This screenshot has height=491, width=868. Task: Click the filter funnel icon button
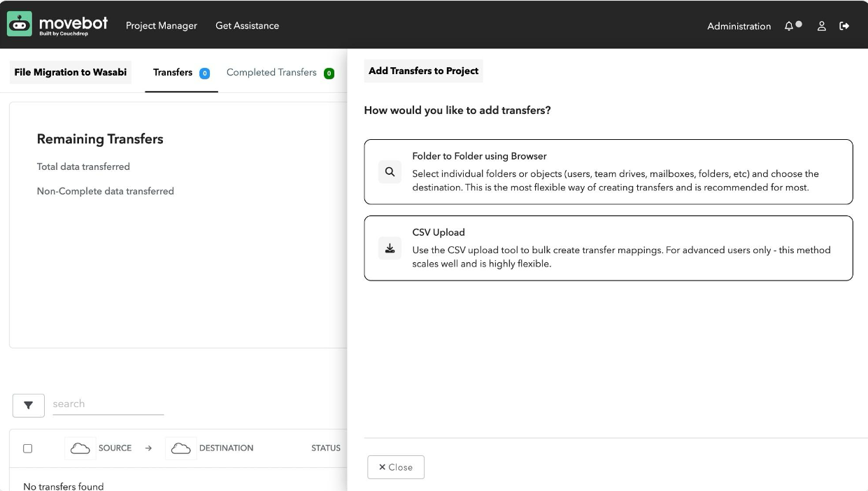[29, 406]
